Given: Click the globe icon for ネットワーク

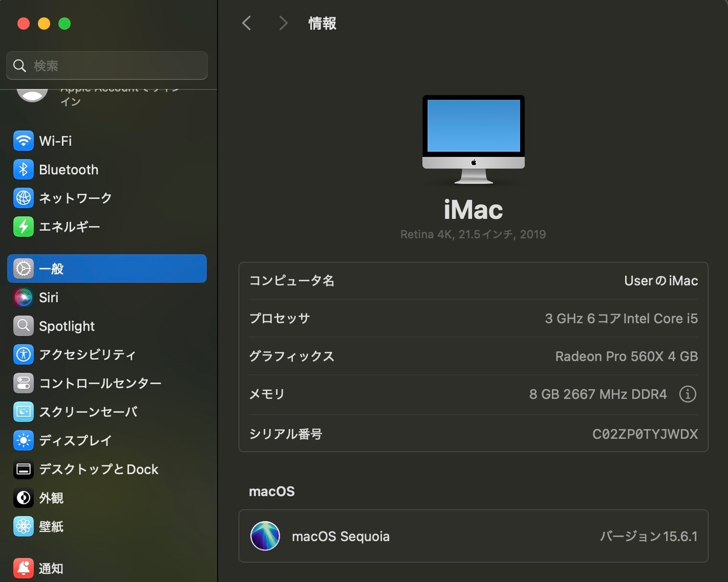Looking at the screenshot, I should pyautogui.click(x=23, y=198).
